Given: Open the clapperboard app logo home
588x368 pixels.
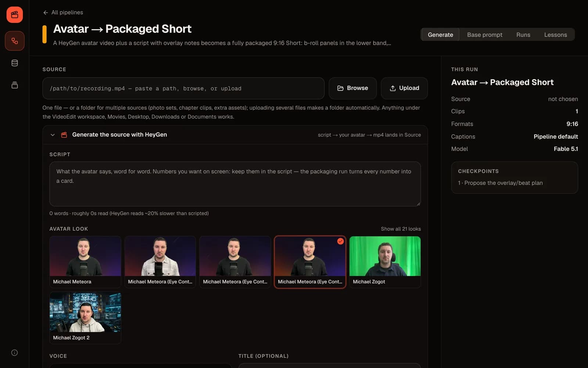Looking at the screenshot, I should coord(15,15).
